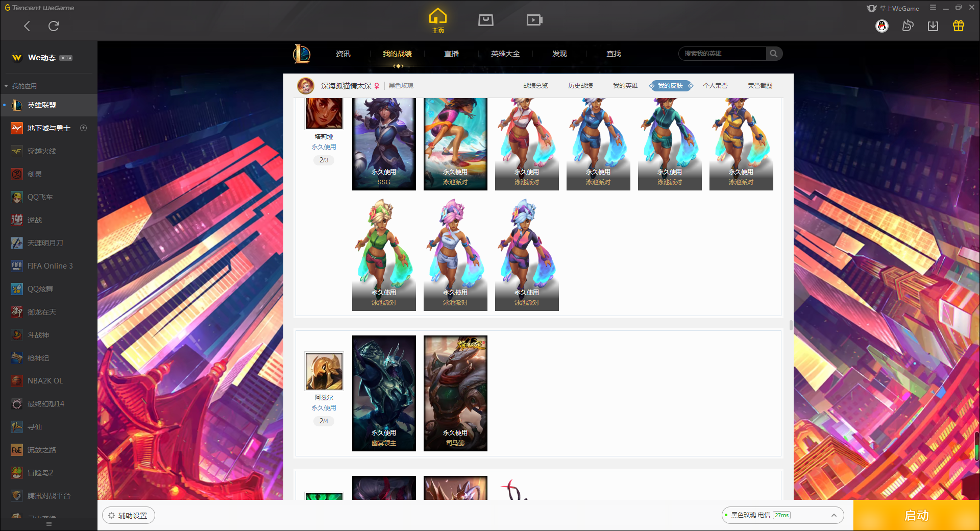Collapse the 我的应用 section
Screen dimensions: 980x531
tap(20, 86)
